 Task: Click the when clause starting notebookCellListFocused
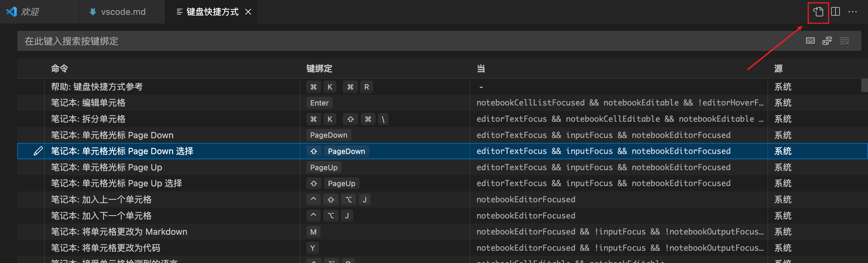(620, 103)
